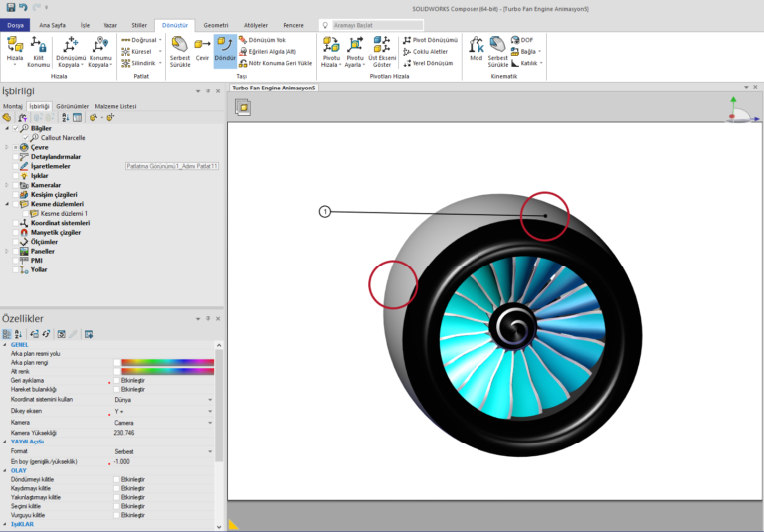
Task: Click the Serbest Sürükle tool in Taşı group
Action: [179, 50]
